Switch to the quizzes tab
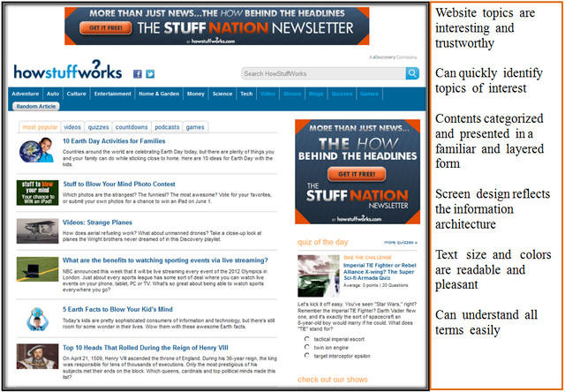The height and width of the screenshot is (392, 565). pos(98,127)
